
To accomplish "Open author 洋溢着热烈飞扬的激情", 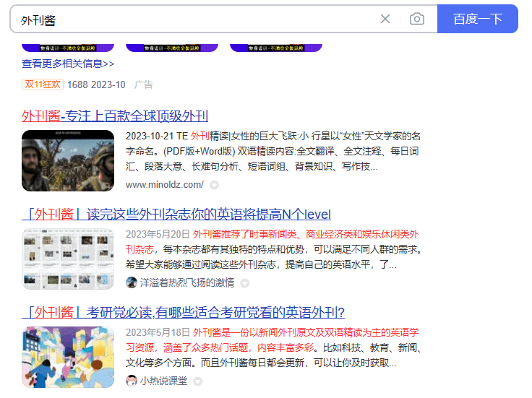I will click(187, 282).
